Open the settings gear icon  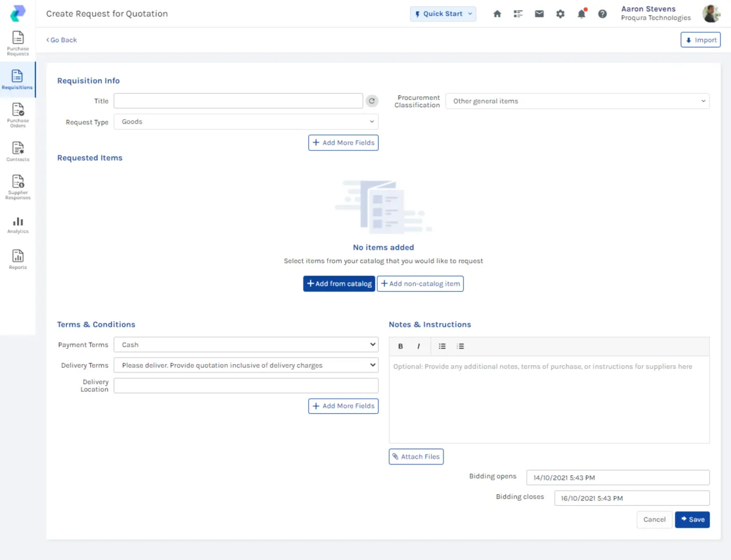pos(560,14)
